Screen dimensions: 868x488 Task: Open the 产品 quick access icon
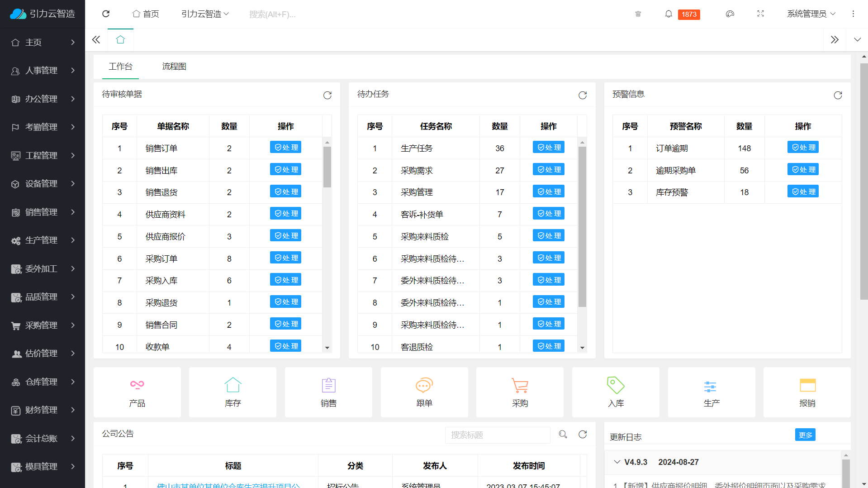tap(137, 392)
